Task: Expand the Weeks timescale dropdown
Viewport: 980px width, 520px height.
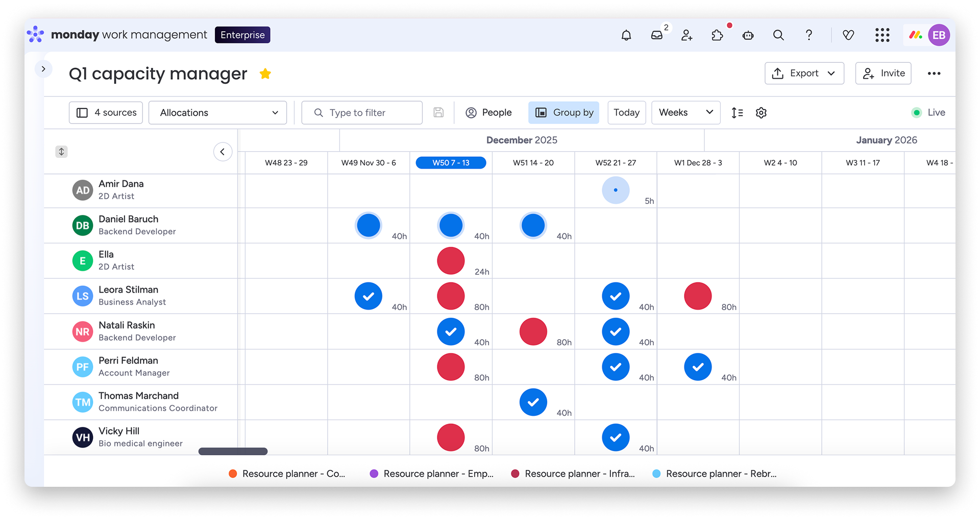Action: tap(685, 113)
